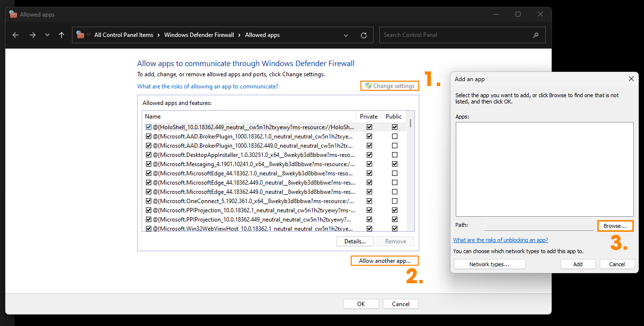644x326 pixels.
Task: Cancel changes in Allowed apps window
Action: pos(401,304)
